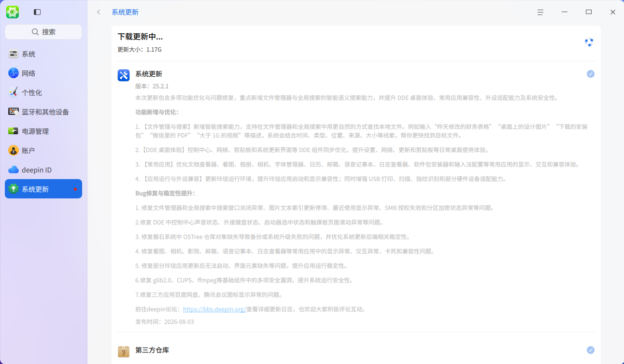Toggle the sidebar collapse icon
Image resolution: width=624 pixels, height=364 pixels.
click(x=37, y=12)
